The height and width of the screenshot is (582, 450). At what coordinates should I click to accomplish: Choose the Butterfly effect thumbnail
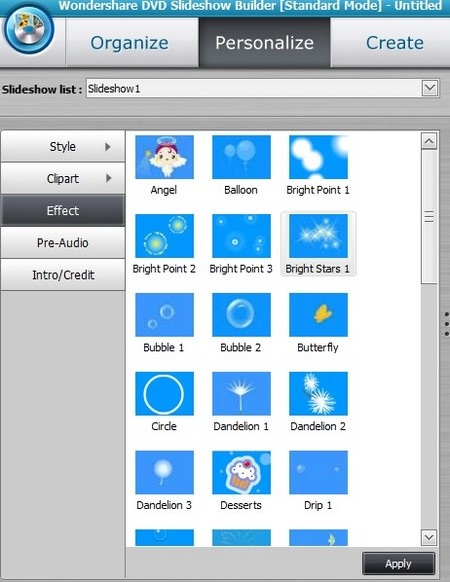point(318,315)
